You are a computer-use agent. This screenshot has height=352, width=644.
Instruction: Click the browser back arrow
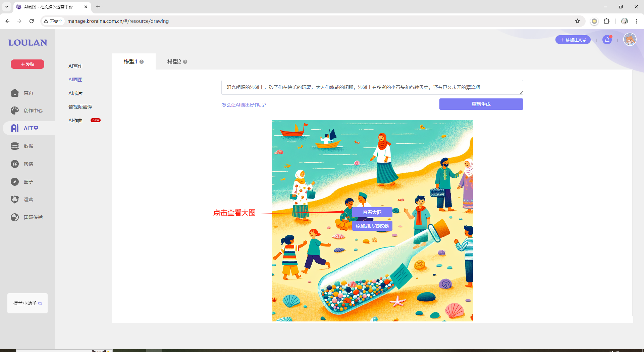pos(7,21)
